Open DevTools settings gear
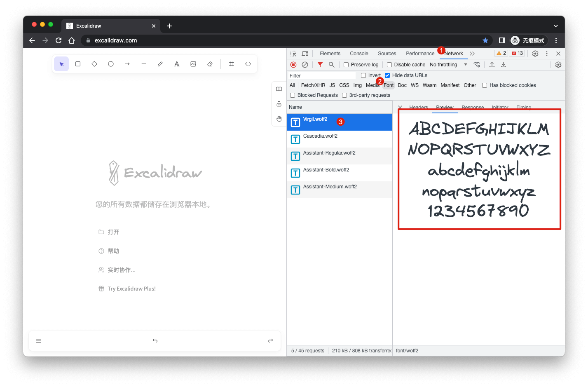588x387 pixels. (x=535, y=54)
